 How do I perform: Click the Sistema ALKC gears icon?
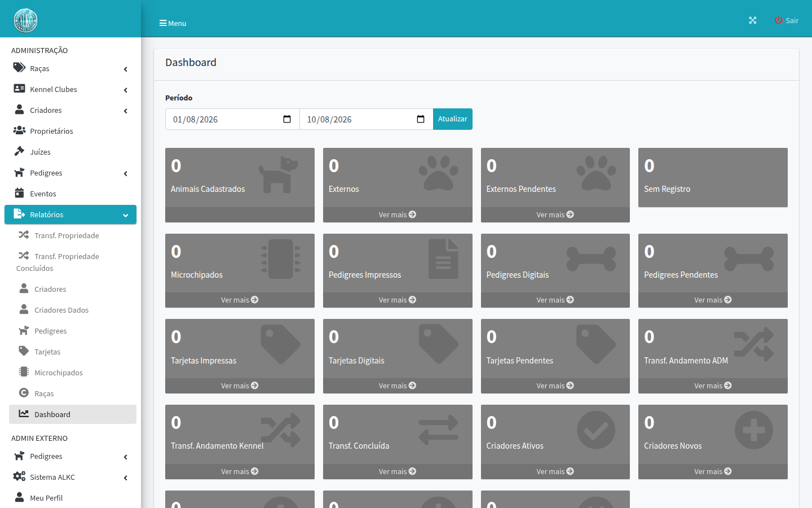tap(19, 476)
